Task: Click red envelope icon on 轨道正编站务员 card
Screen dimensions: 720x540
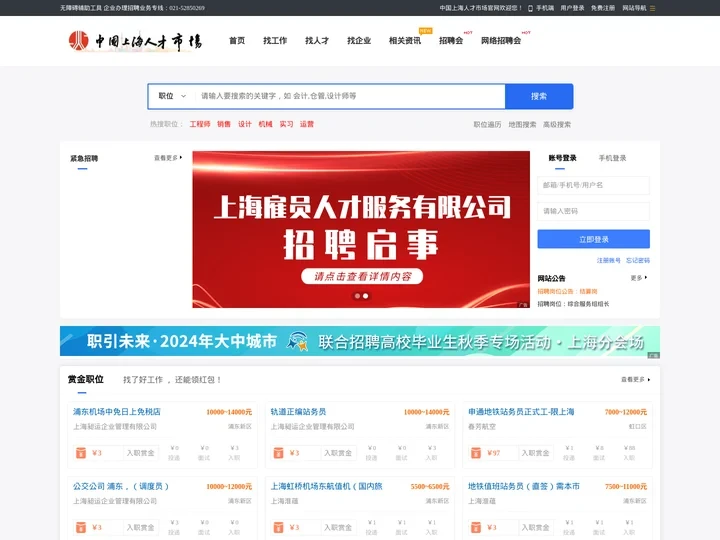Action: 278,453
